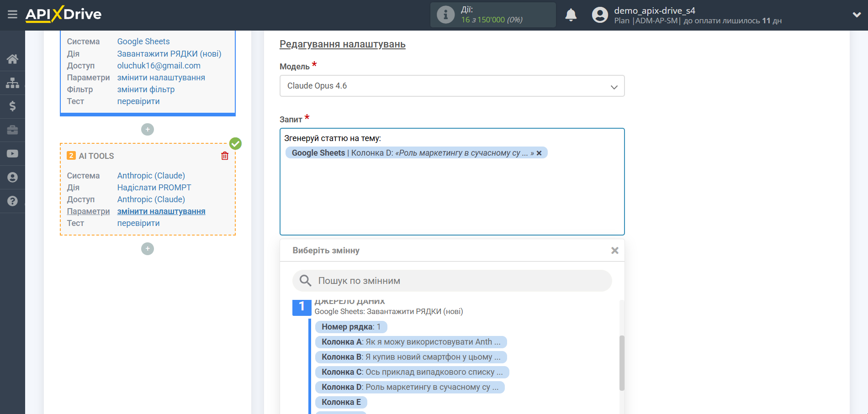The image size is (868, 414).
Task: Click the briefcase icon in the sidebar
Action: click(x=12, y=130)
